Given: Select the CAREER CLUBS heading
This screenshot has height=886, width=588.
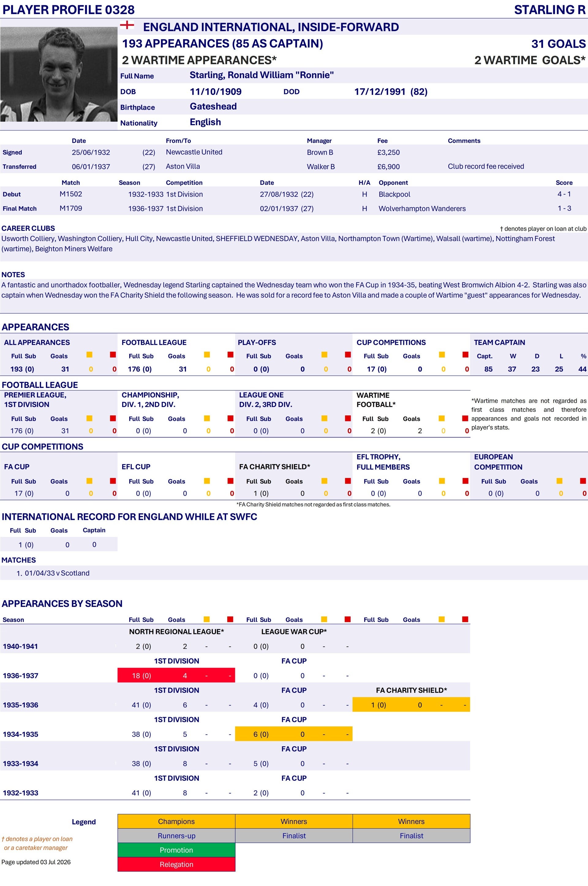Looking at the screenshot, I should pyautogui.click(x=28, y=228).
